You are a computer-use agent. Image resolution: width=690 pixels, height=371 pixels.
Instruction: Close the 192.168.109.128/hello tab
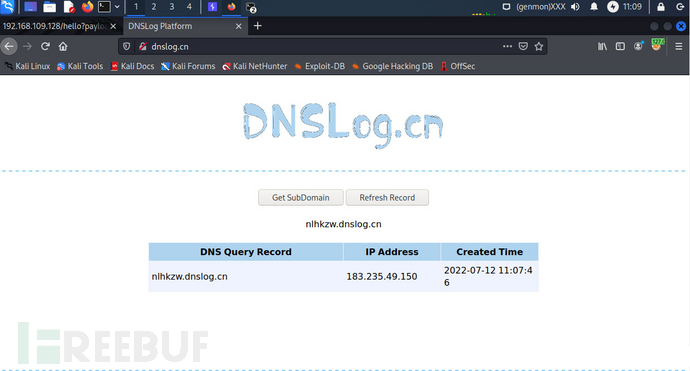point(113,26)
